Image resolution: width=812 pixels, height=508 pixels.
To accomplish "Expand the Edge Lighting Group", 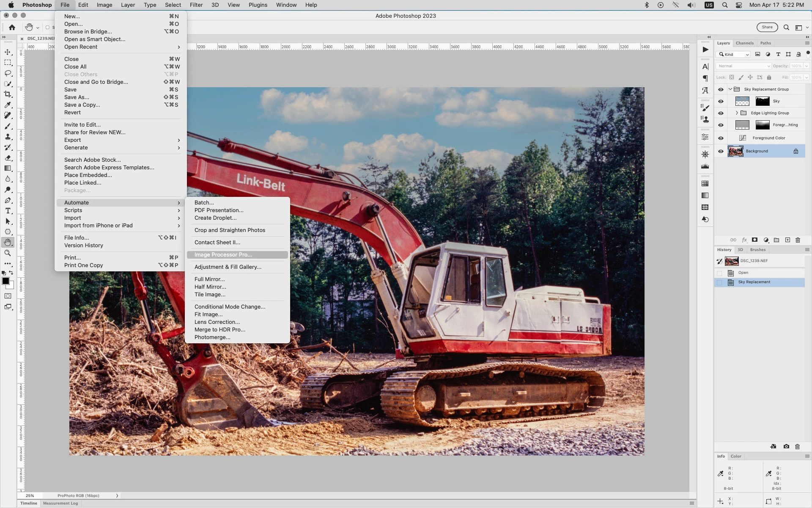I will pyautogui.click(x=737, y=113).
